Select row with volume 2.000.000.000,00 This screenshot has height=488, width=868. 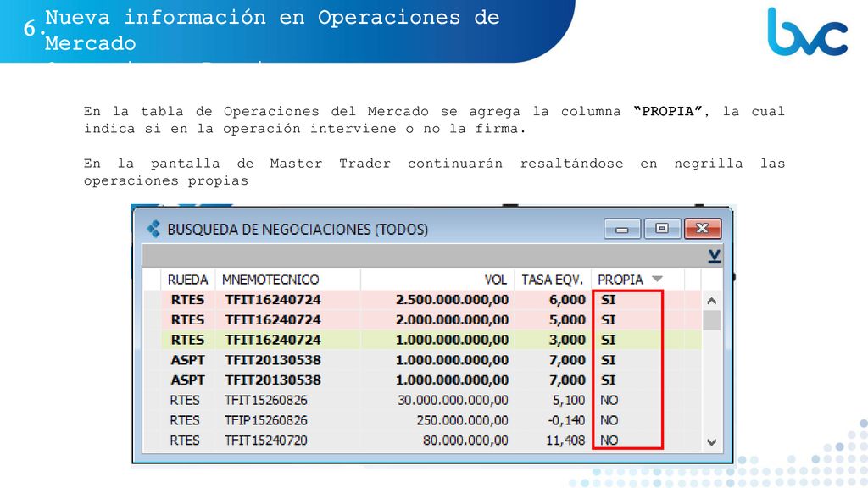(431, 319)
